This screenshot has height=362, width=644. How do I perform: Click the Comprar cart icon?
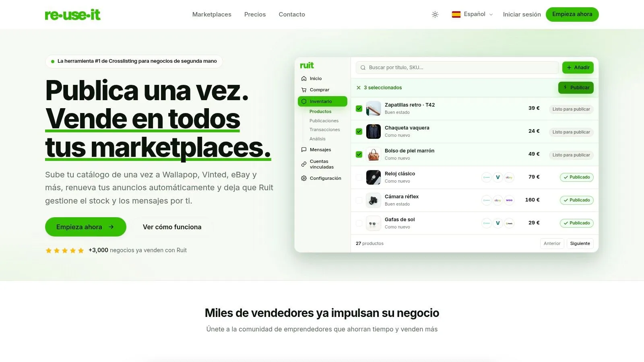[304, 90]
